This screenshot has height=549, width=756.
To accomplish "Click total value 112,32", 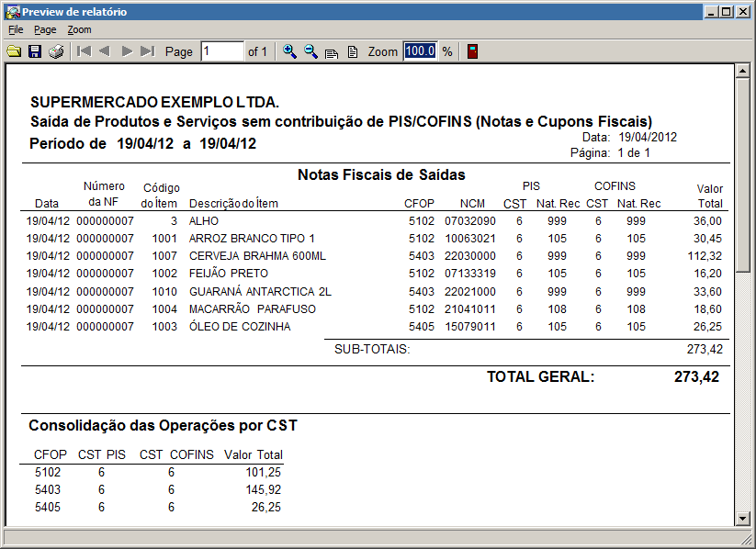I will click(705, 255).
